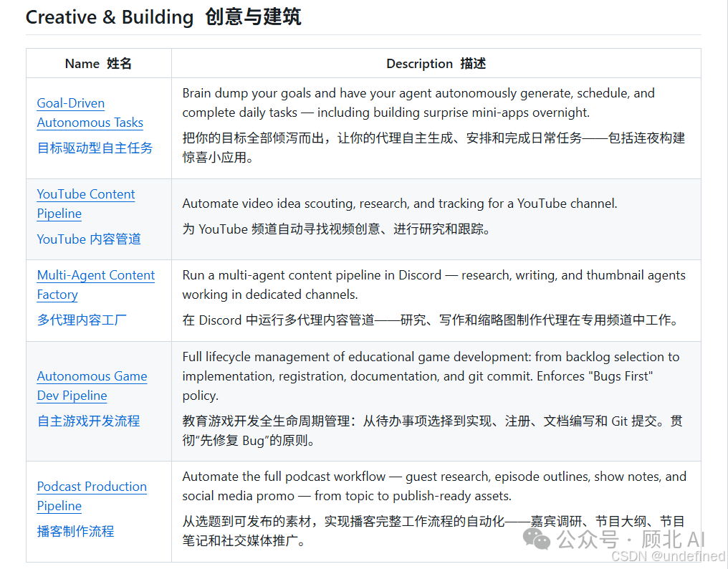Click the 'Automate the full podcast workflow' text

point(434,487)
